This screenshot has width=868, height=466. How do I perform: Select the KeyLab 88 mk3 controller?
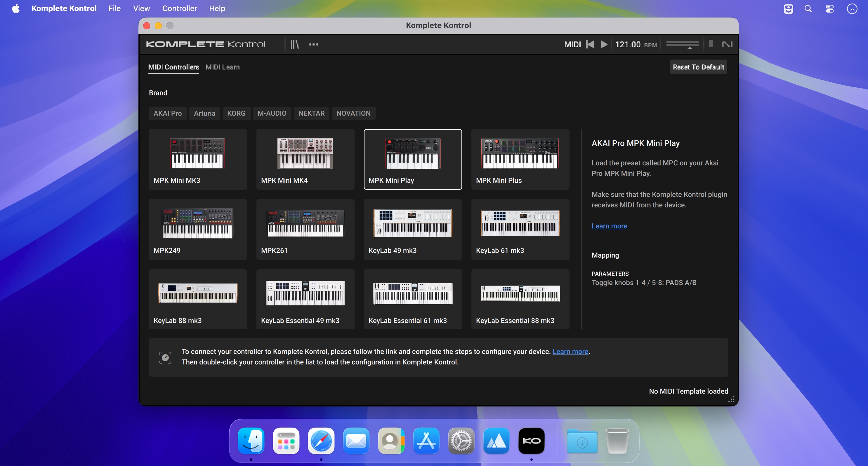[x=198, y=299]
